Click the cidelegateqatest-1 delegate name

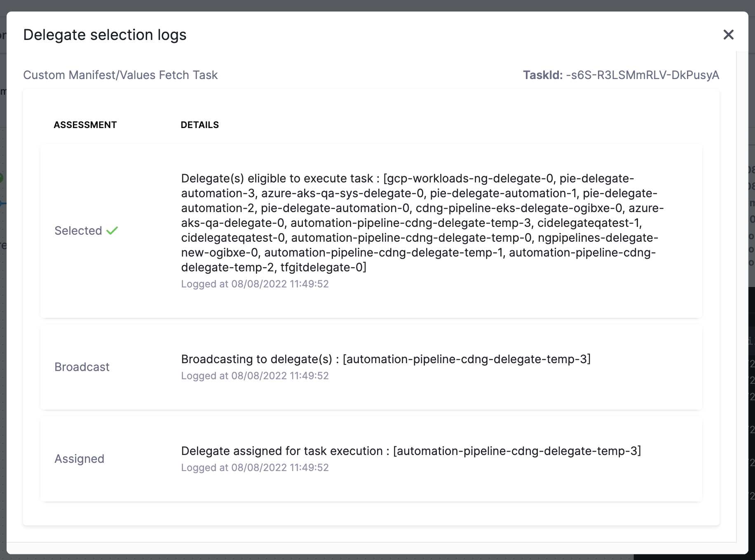[x=589, y=223]
